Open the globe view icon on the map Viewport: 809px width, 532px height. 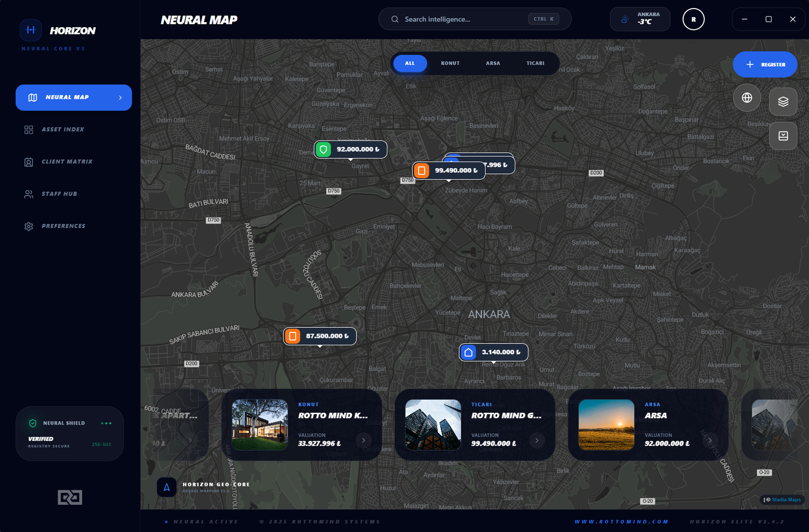(x=747, y=98)
